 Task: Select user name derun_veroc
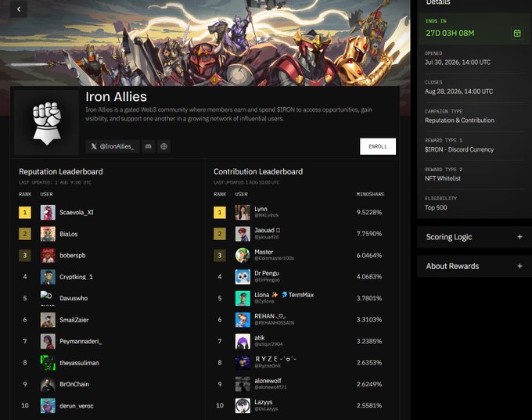click(x=77, y=406)
